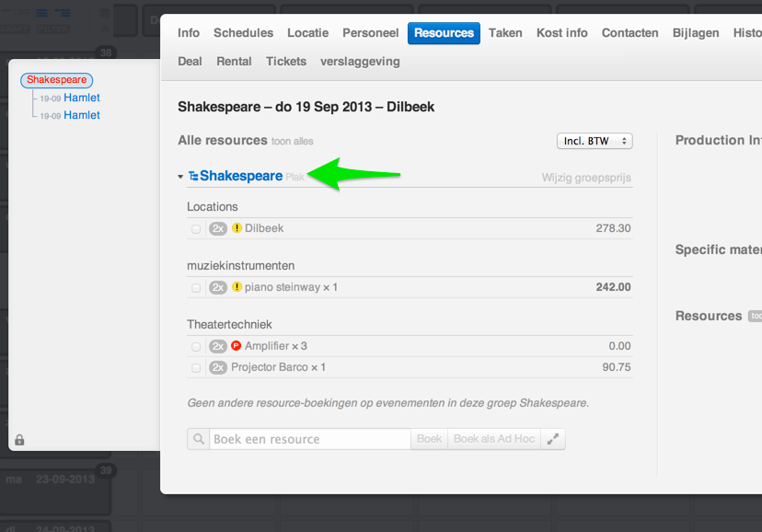Click the 2x badge on Projector Barco row
Screen dimensions: 762x532
[218, 367]
